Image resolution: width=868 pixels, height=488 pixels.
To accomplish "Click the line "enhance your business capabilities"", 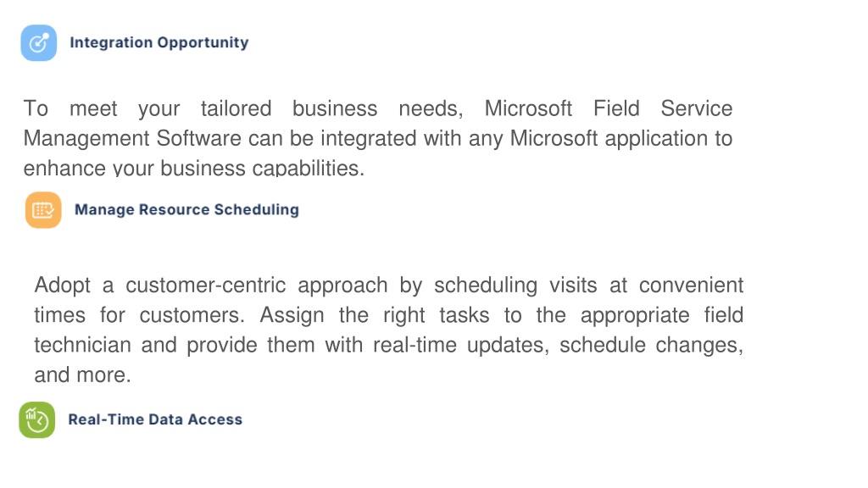I will pos(194,169).
